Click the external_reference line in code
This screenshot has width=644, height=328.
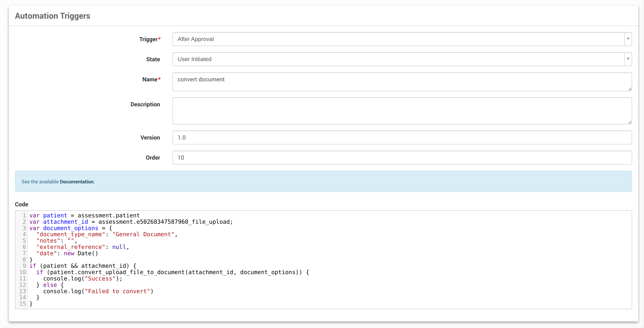82,247
